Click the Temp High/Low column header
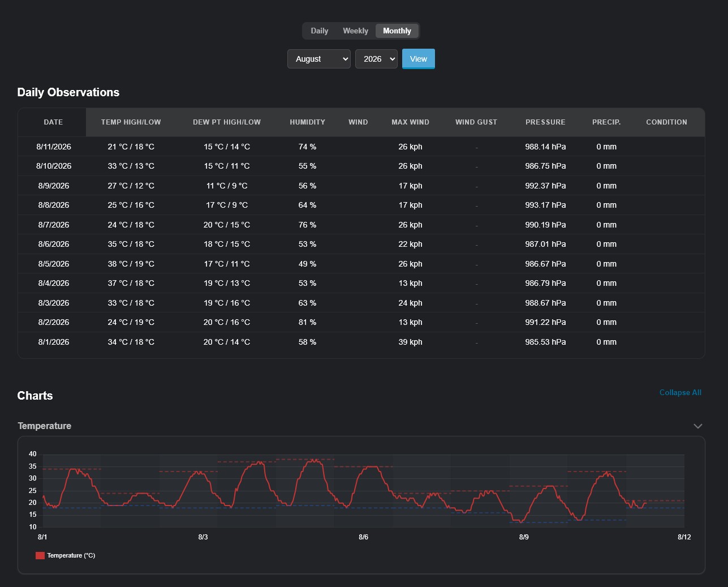This screenshot has height=587, width=728. (131, 122)
